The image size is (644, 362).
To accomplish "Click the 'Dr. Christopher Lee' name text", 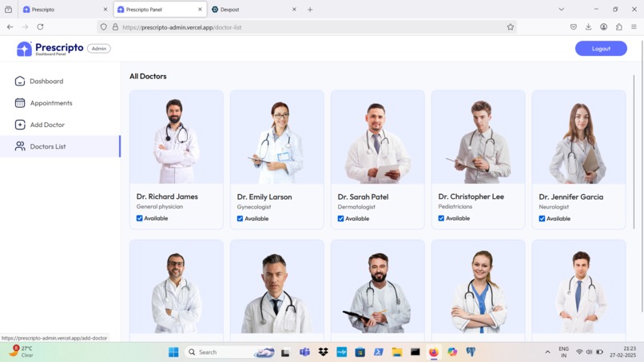I will click(471, 197).
